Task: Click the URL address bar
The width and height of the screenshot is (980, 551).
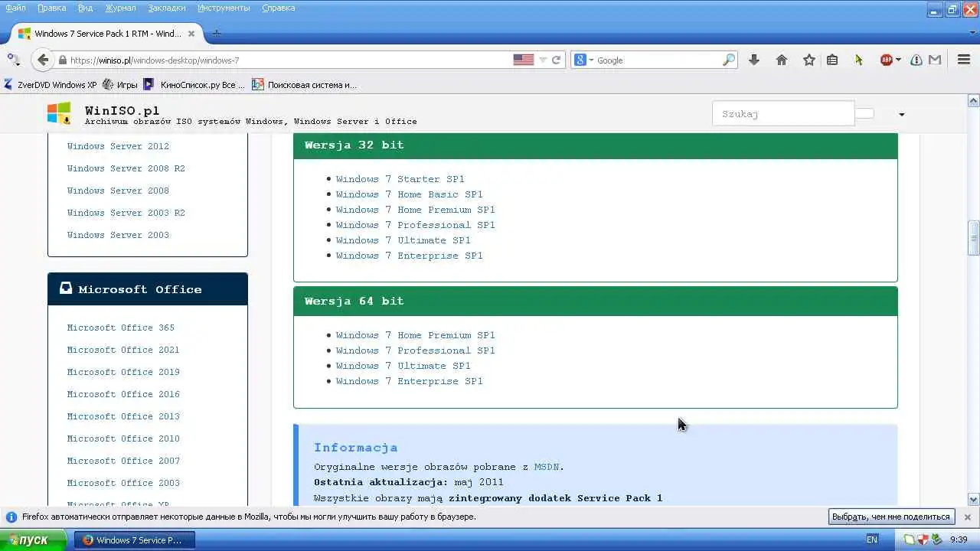Action: (x=289, y=60)
